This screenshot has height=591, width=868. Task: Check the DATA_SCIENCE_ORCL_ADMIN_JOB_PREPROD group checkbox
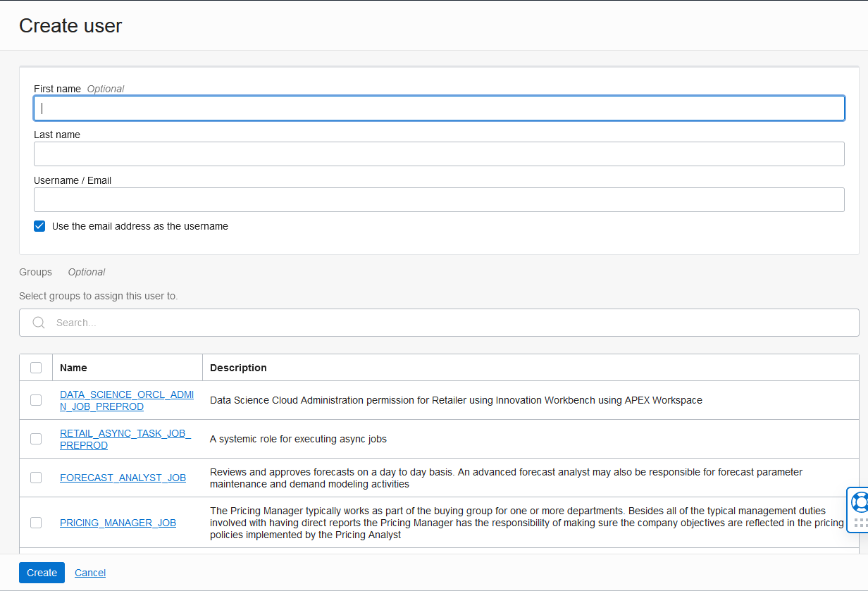36,399
